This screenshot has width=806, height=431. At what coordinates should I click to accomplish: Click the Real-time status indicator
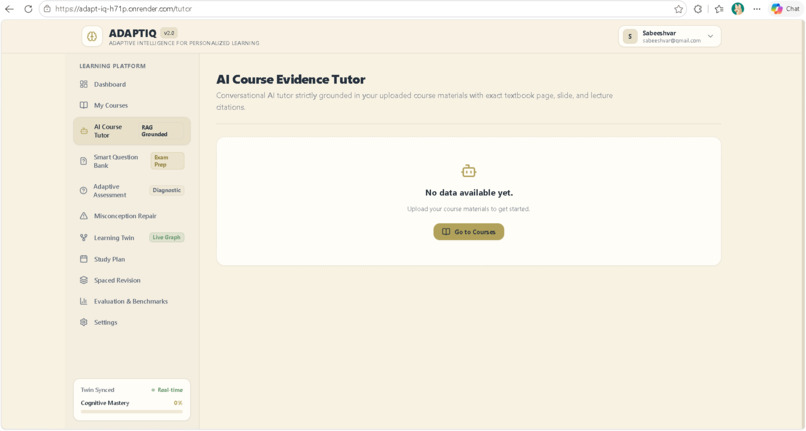(167, 390)
